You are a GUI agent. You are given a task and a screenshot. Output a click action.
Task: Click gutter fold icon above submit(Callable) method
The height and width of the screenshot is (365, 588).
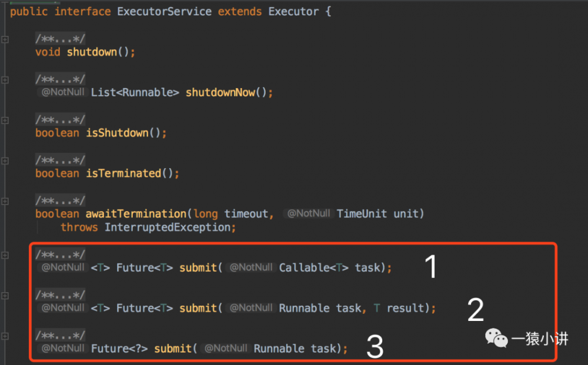pos(5,255)
